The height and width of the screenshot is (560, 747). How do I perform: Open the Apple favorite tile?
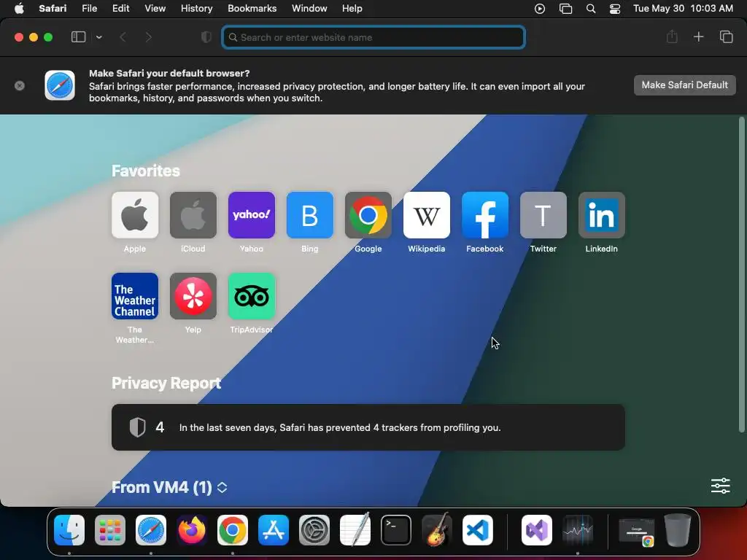135,215
